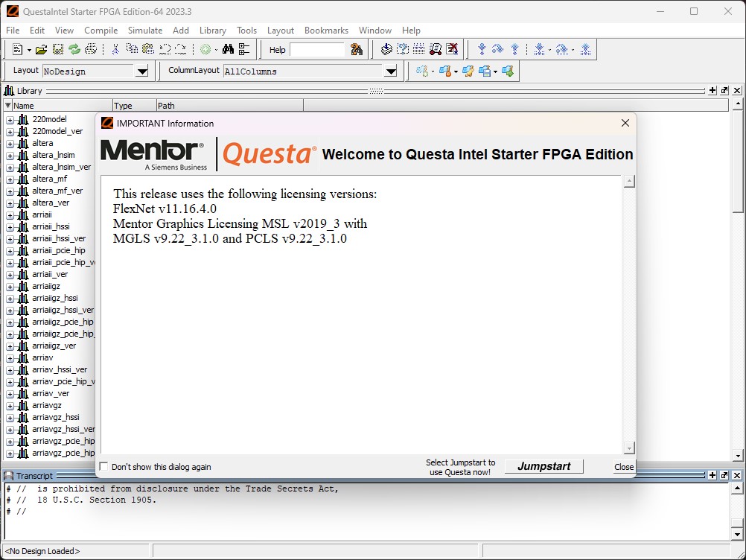Click the Save floppy disk icon
This screenshot has height=560, width=746.
[x=58, y=49]
